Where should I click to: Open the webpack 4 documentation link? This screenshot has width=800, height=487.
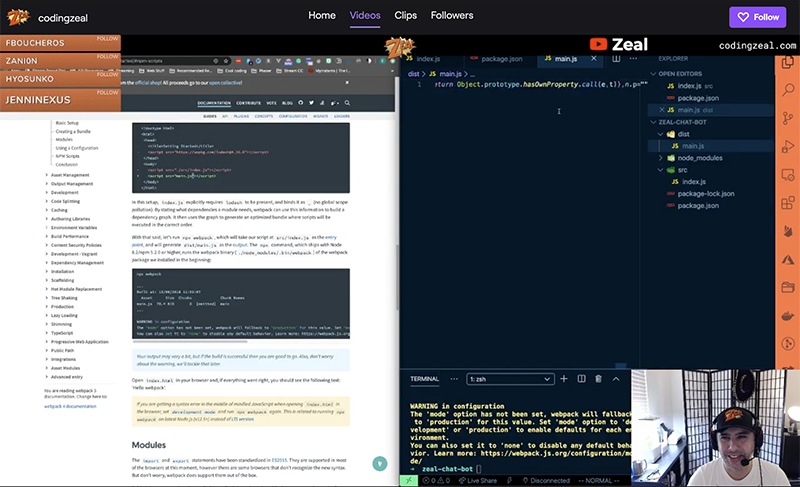point(70,406)
